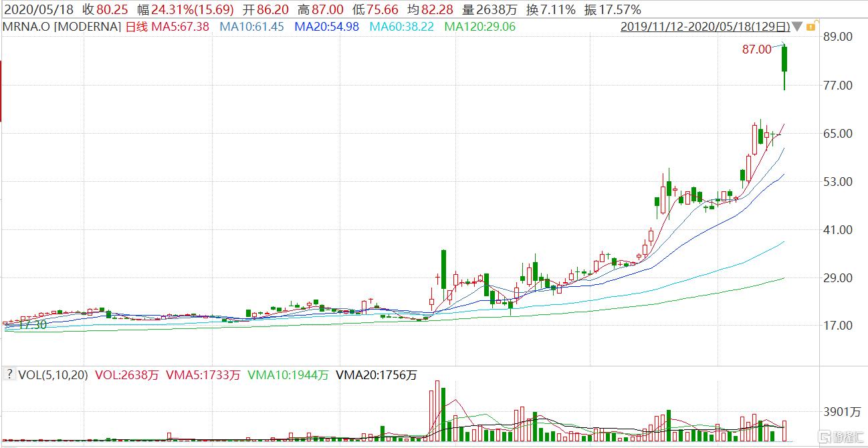Image resolution: width=868 pixels, height=448 pixels.
Task: Select the MA120:29.06 indicator label
Action: point(479,27)
